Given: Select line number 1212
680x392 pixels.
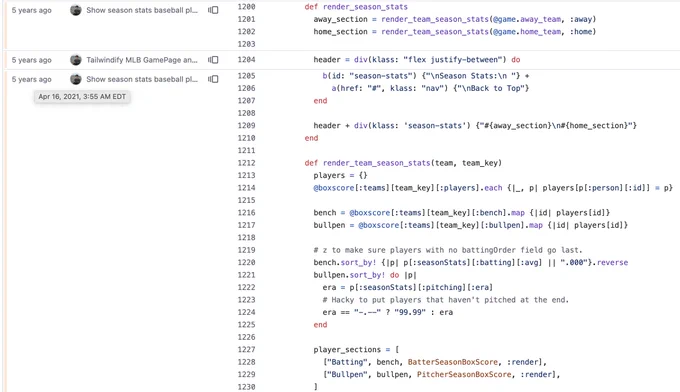Looking at the screenshot, I should click(x=246, y=163).
